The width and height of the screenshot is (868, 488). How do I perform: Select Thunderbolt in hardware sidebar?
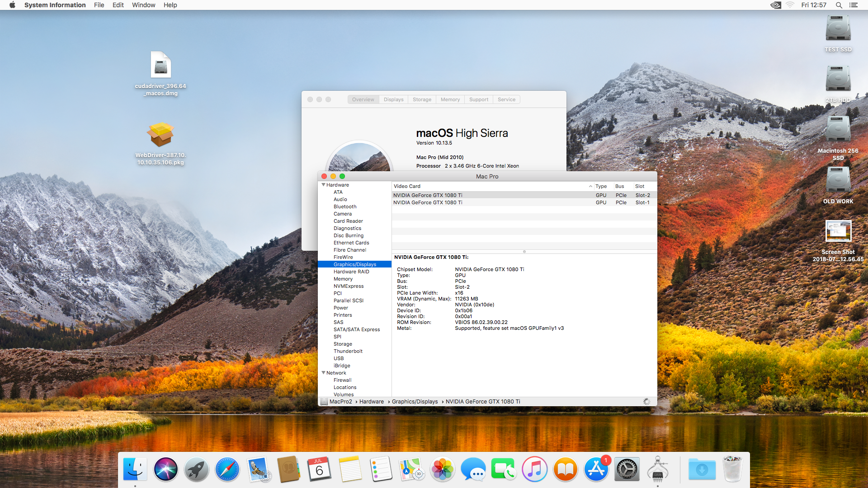click(348, 351)
